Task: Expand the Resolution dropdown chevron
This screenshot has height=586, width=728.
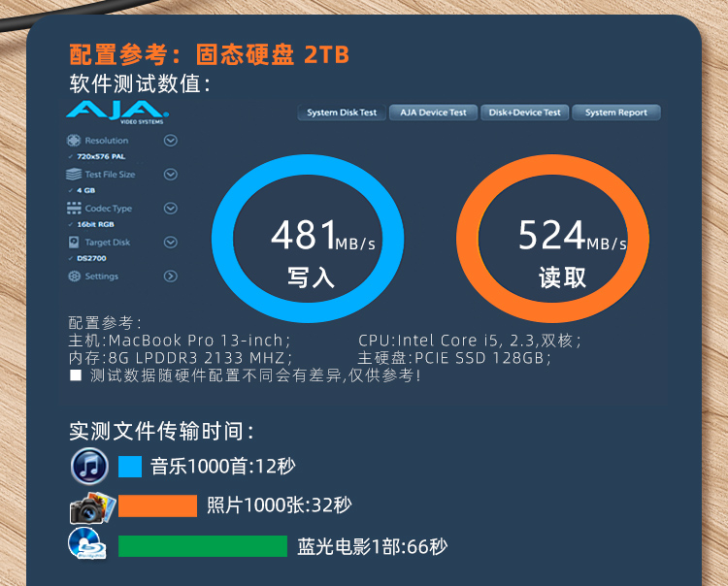Action: 171,140
